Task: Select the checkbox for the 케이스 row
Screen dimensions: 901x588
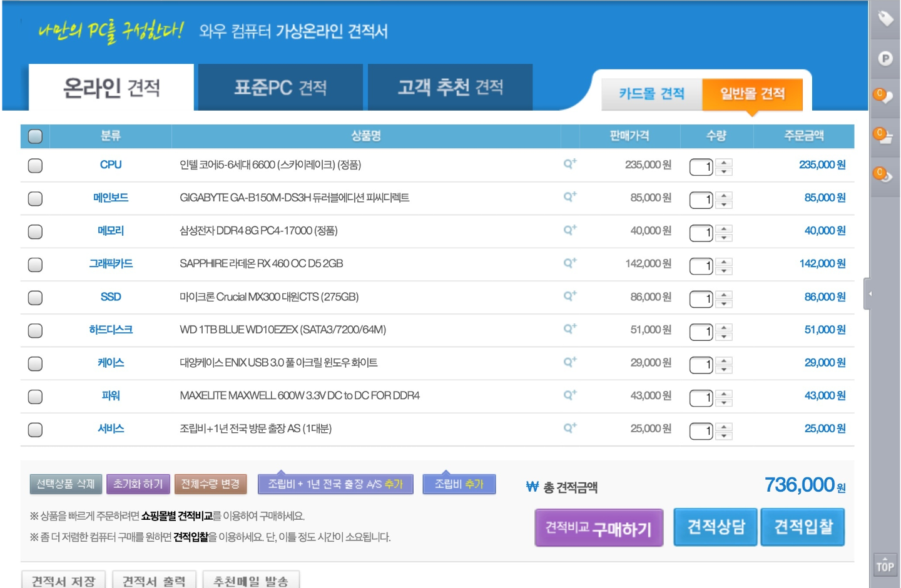Action: (35, 363)
